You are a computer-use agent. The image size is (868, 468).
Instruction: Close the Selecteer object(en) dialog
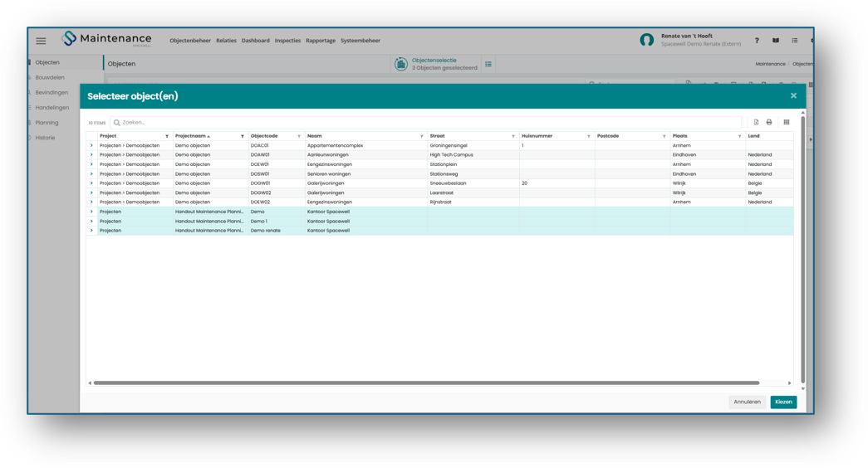click(793, 95)
